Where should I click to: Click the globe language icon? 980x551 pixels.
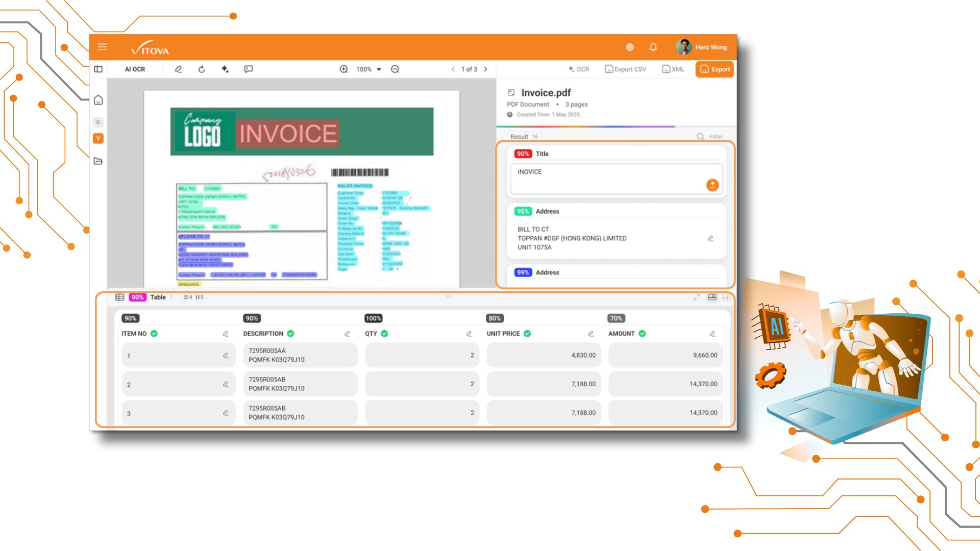coord(630,47)
